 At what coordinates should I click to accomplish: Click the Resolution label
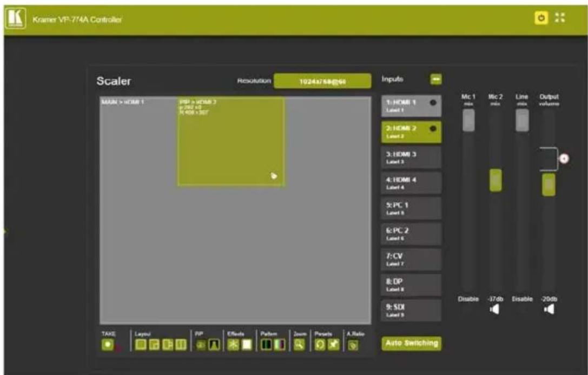pyautogui.click(x=254, y=81)
